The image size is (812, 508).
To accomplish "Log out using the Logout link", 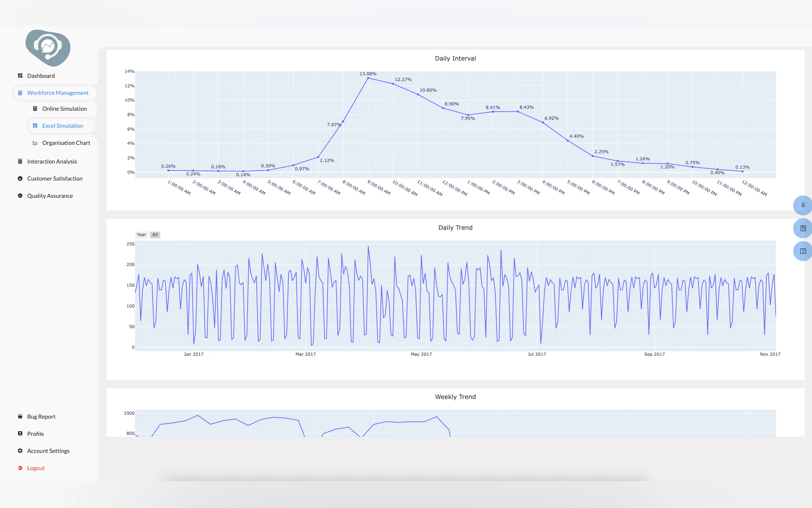I will pos(35,468).
